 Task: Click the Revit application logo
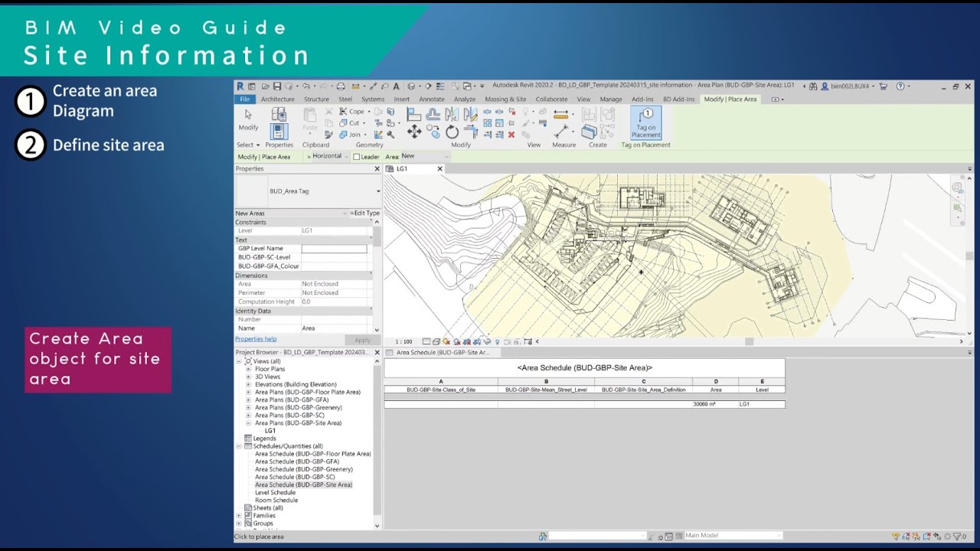coord(240,86)
